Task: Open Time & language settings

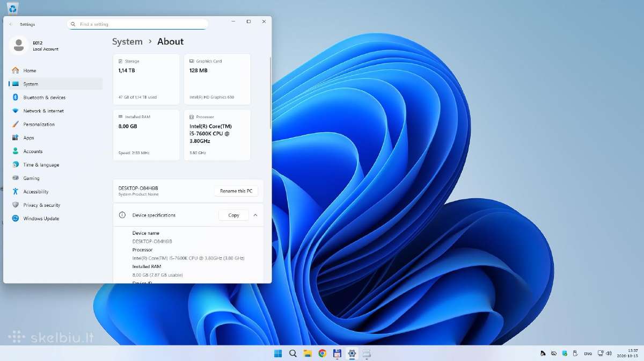Action: [56, 164]
